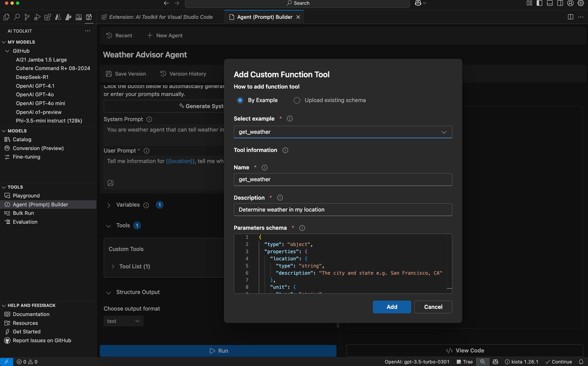Split the editor to the right
Viewport: 588px width, 366px height.
coord(570,17)
